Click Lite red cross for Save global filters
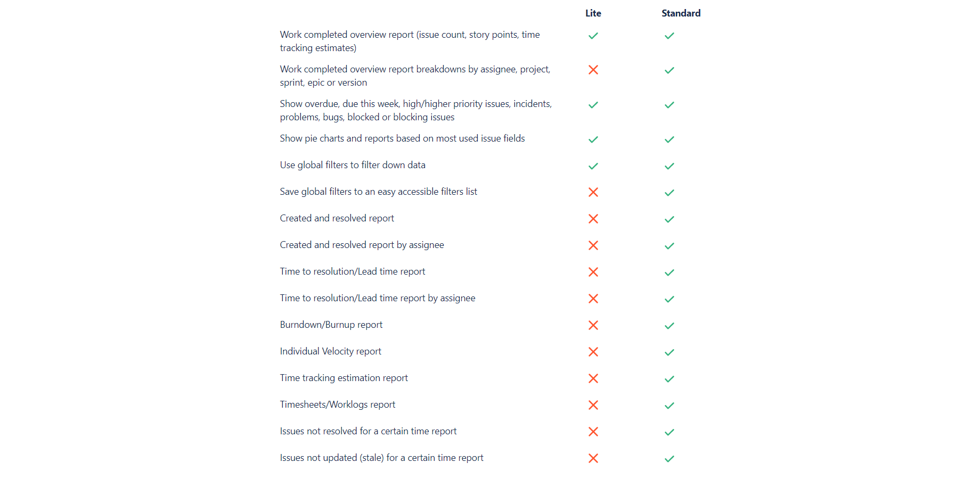This screenshot has height=479, width=980. click(x=593, y=192)
